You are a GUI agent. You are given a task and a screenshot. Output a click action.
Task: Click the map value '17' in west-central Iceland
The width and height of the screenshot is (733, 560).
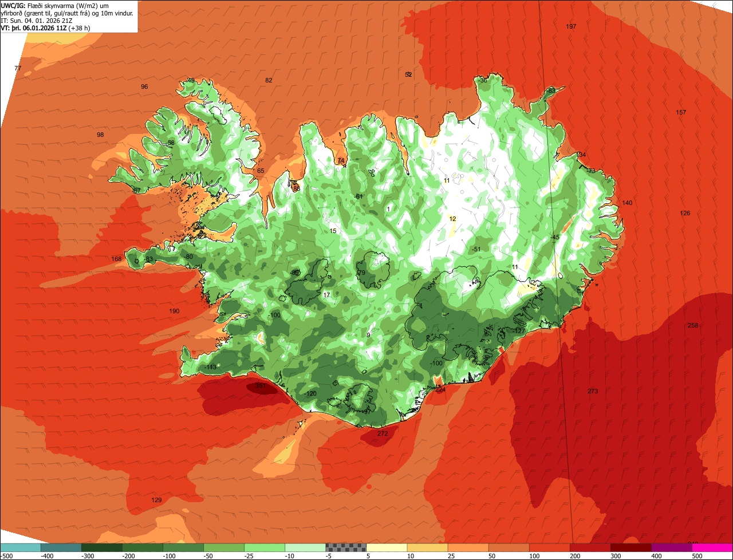coord(326,295)
